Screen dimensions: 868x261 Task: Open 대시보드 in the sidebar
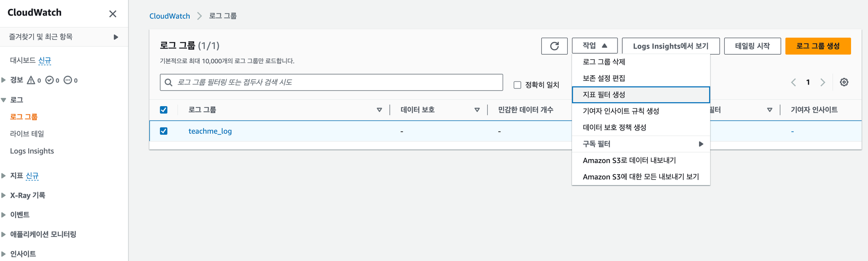23,61
